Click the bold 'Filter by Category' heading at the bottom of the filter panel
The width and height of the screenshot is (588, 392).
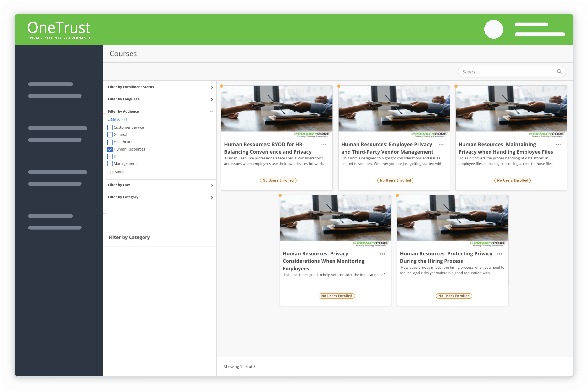[x=129, y=237]
